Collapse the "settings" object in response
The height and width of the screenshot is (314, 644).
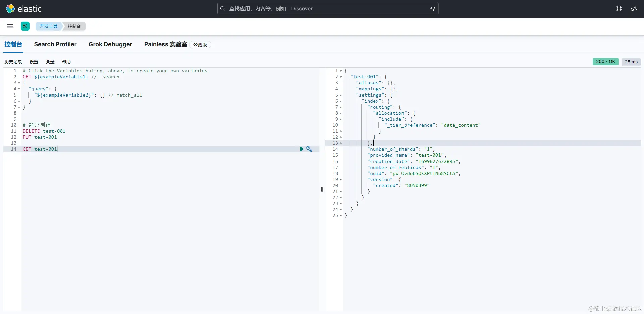(x=341, y=95)
